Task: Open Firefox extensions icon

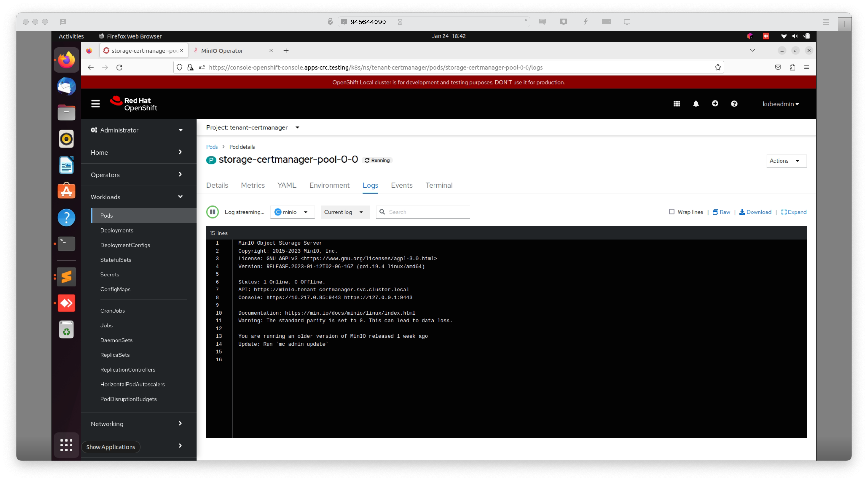Action: click(792, 67)
